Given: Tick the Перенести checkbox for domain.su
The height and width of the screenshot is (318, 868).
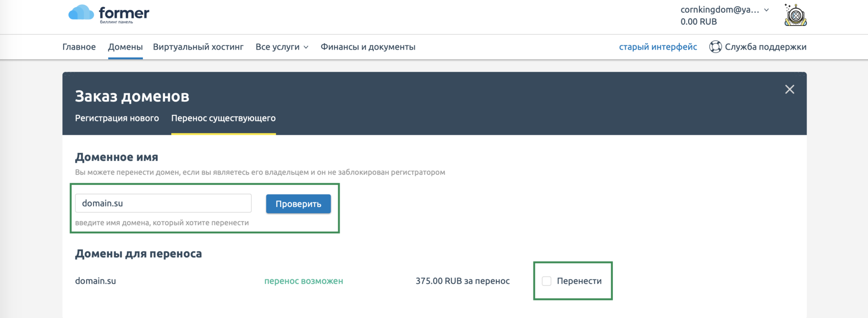Looking at the screenshot, I should (x=547, y=281).
